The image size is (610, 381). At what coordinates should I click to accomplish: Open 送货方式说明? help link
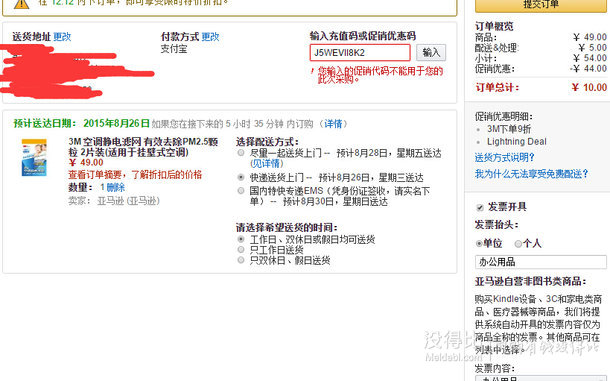click(x=505, y=158)
